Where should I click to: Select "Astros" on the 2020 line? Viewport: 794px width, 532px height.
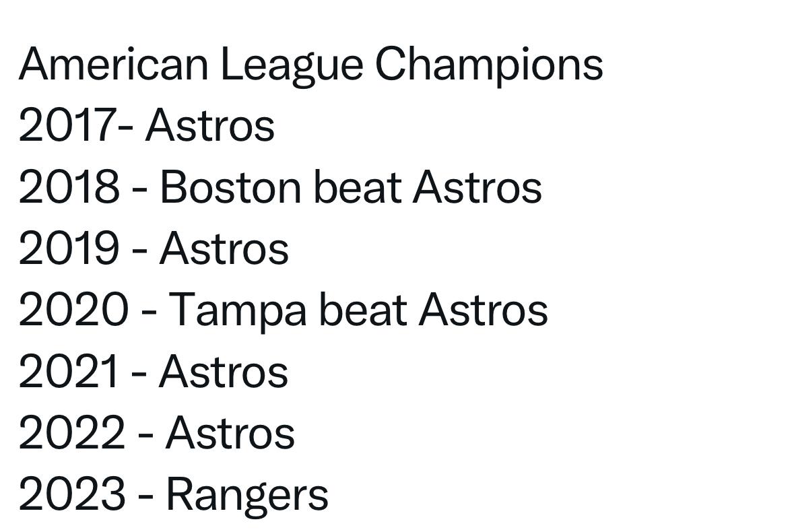pyautogui.click(x=483, y=310)
